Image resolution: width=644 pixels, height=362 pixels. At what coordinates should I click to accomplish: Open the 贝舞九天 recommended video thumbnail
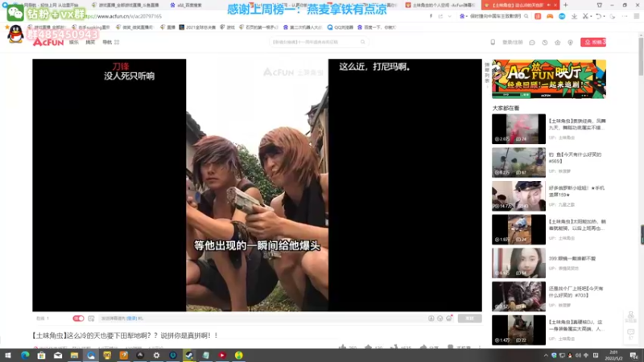point(518,129)
